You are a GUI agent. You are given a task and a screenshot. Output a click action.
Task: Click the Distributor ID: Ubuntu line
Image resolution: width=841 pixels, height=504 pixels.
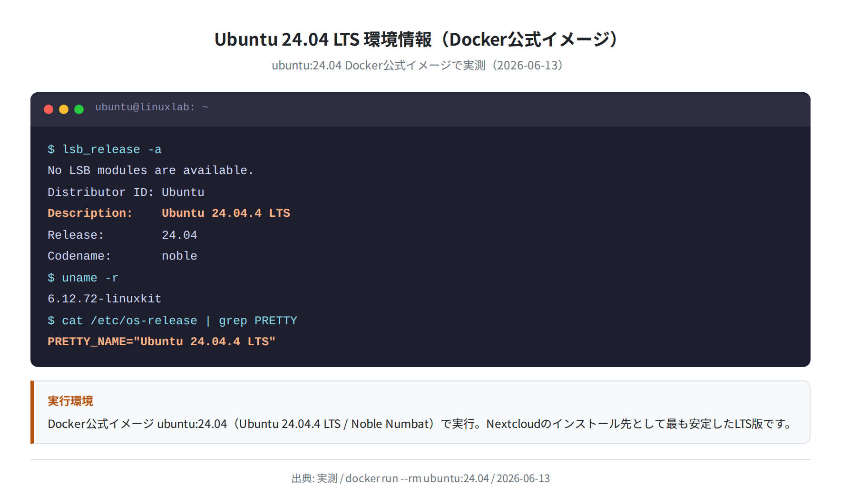[x=126, y=192]
